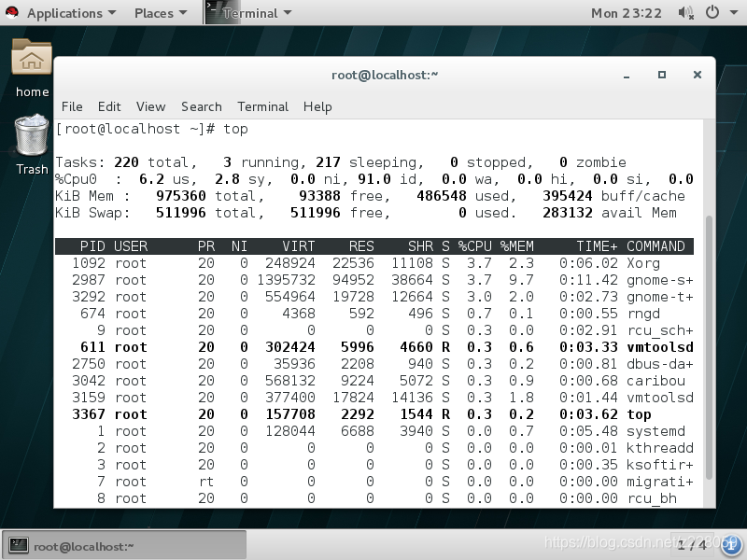Viewport: 747px width, 560px height.
Task: Click the ksoftir+ process row
Action: (x=374, y=465)
